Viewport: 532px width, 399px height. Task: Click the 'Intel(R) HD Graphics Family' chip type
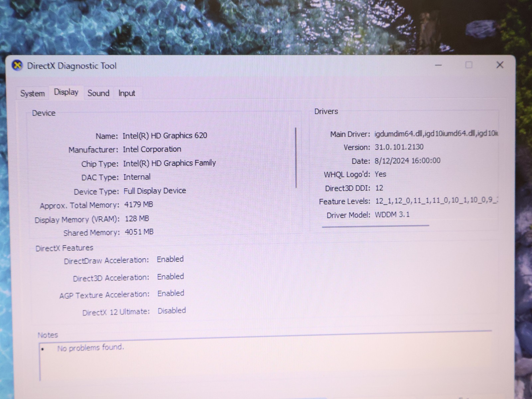170,163
